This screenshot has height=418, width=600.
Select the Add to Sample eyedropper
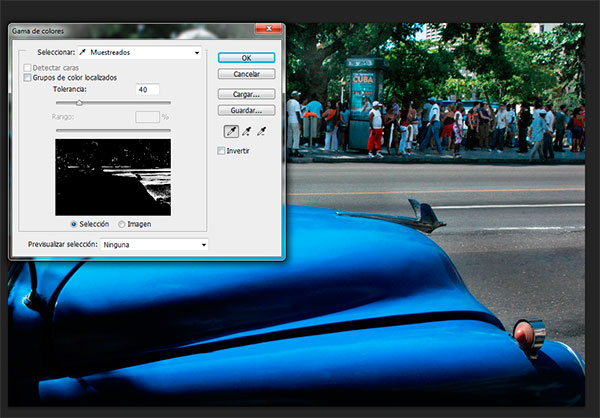coord(247,132)
